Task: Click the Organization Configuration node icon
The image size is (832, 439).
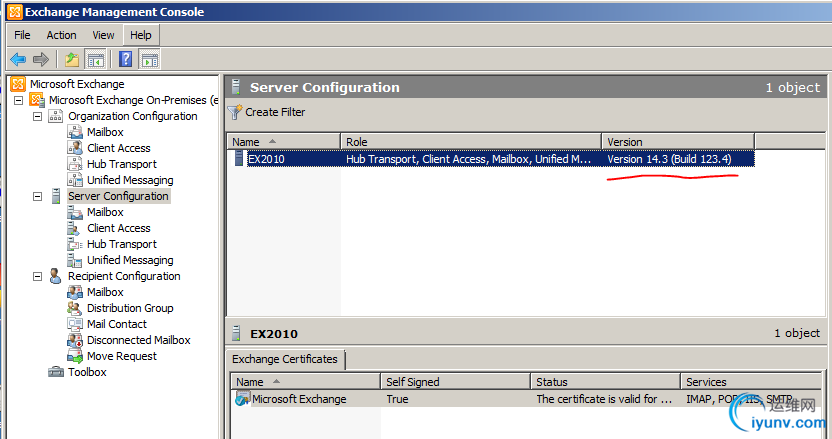Action: tap(56, 116)
